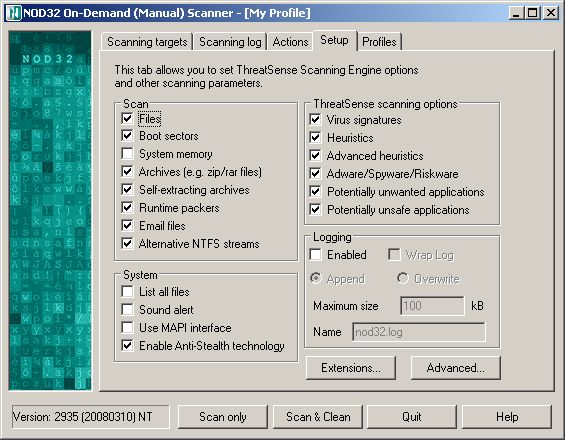Start a Scan only run
The image size is (565, 440).
(223, 417)
